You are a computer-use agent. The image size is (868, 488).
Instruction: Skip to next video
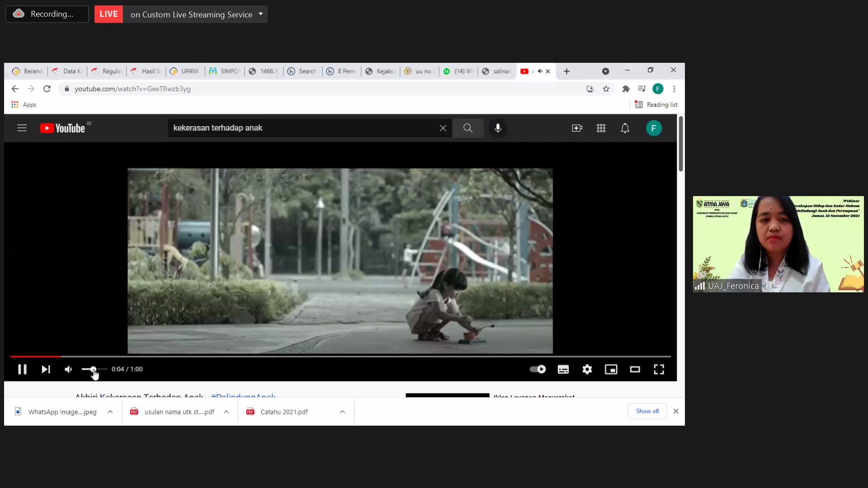tap(46, 369)
